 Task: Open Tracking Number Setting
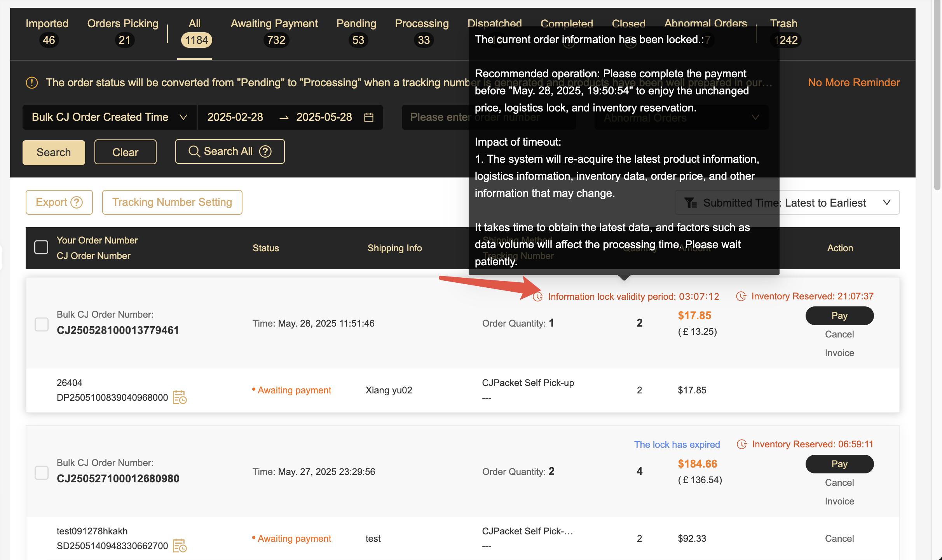click(172, 202)
